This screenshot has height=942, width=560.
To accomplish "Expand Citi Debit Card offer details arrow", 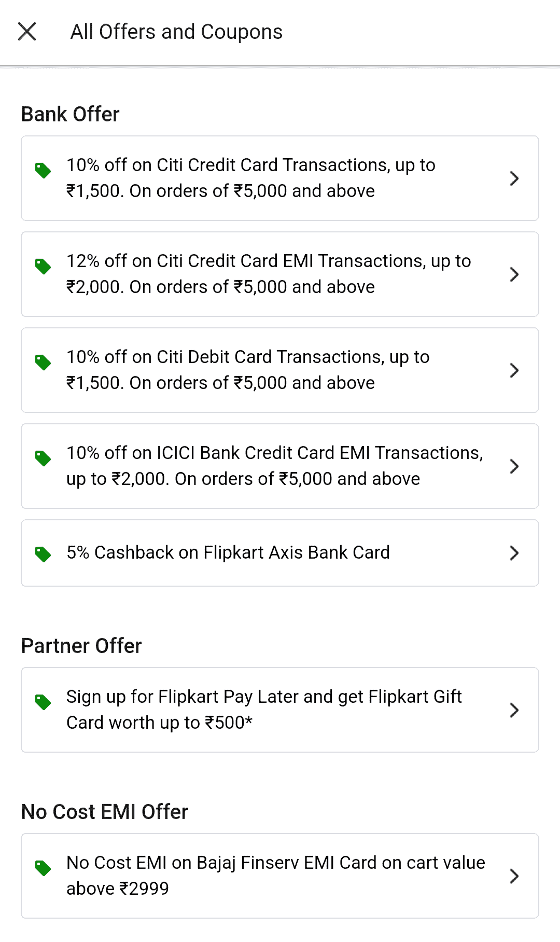I will click(514, 370).
